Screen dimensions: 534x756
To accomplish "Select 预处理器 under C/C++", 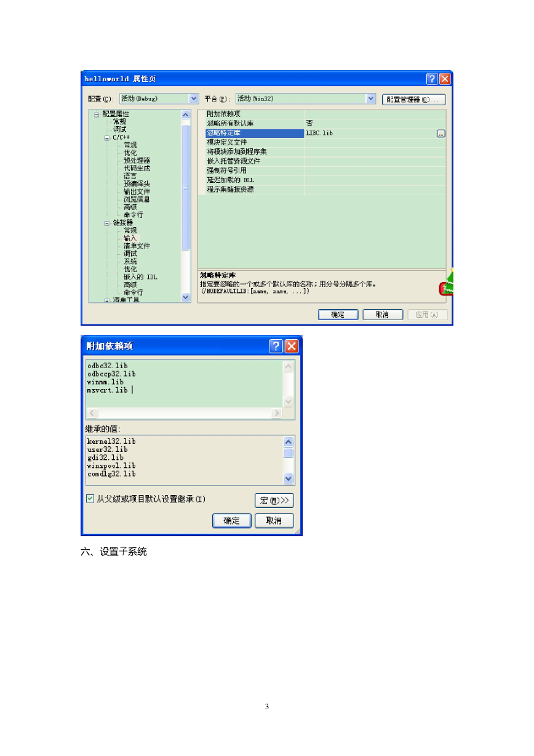I will [137, 161].
